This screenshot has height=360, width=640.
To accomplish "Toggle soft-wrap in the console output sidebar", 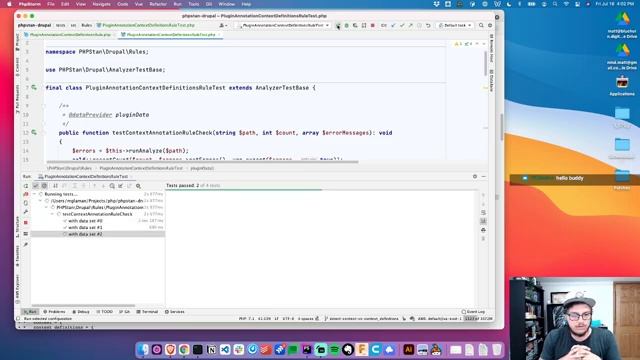I will pyautogui.click(x=483, y=212).
